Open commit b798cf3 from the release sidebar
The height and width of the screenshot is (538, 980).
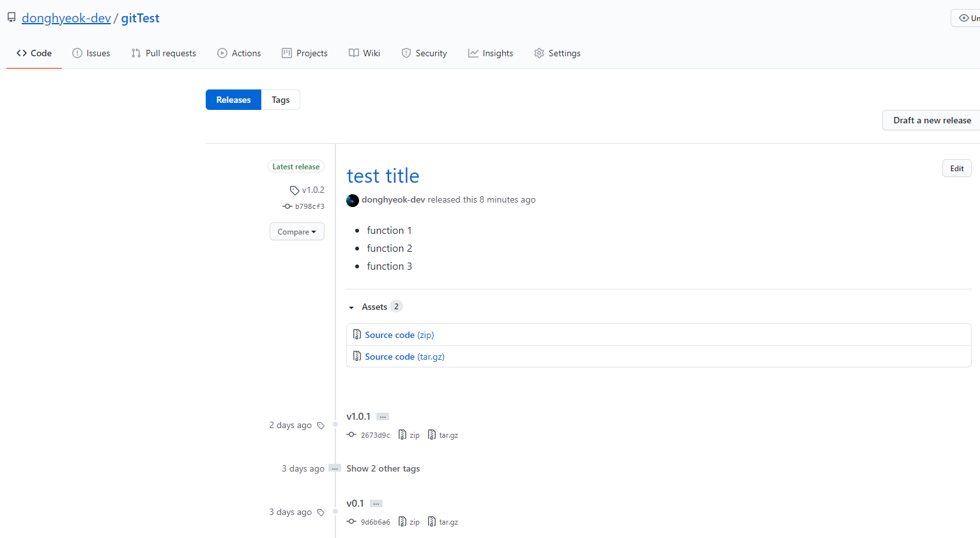pos(309,206)
